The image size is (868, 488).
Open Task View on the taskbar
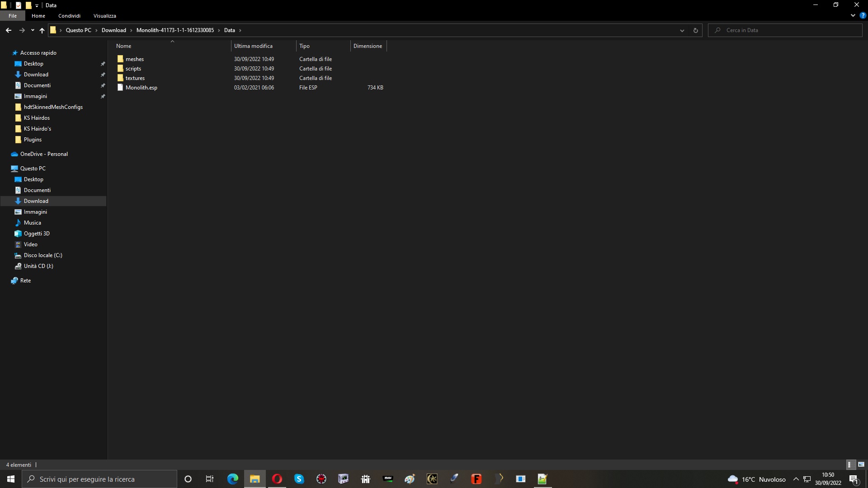pyautogui.click(x=210, y=479)
